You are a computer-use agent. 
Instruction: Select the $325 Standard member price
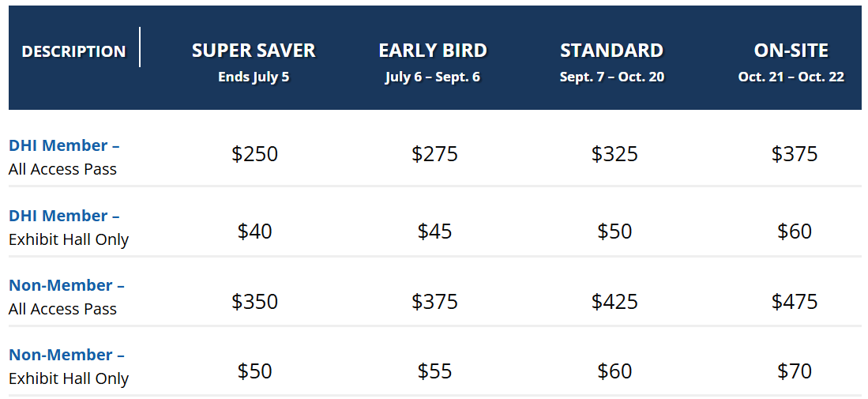click(x=614, y=154)
